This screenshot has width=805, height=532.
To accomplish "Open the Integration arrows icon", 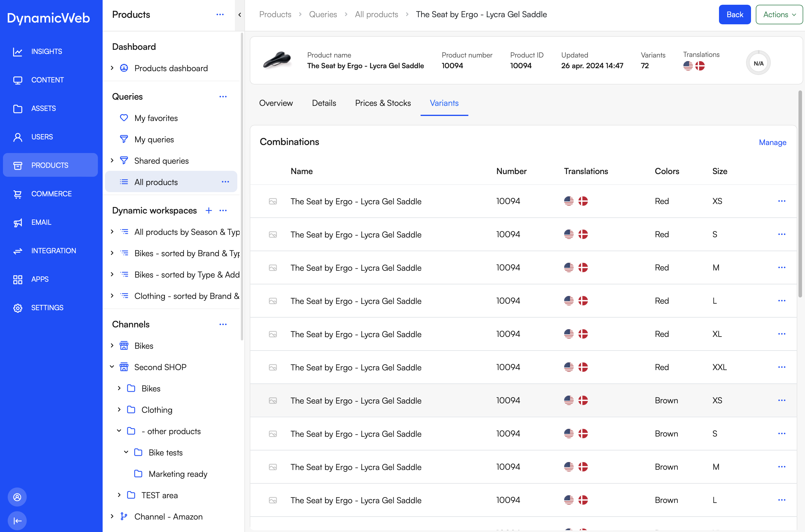I will (x=17, y=251).
